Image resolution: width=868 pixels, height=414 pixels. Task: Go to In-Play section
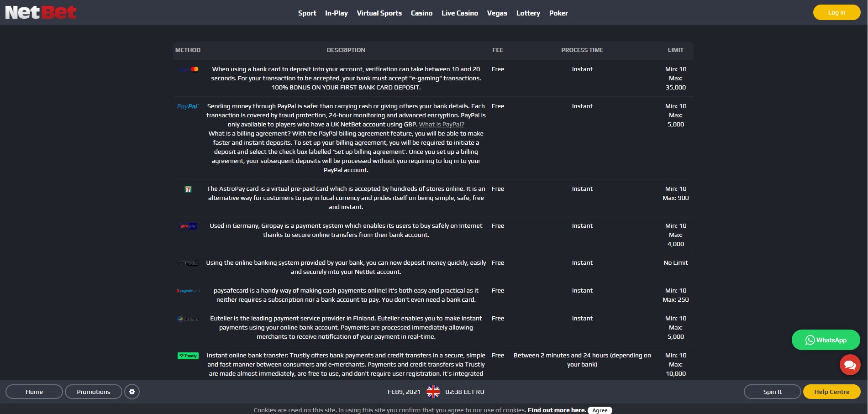337,13
